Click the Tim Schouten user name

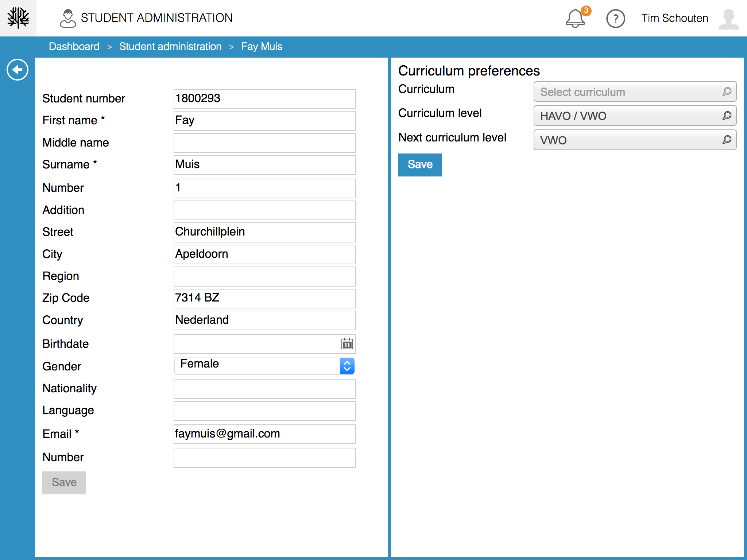[x=674, y=18]
